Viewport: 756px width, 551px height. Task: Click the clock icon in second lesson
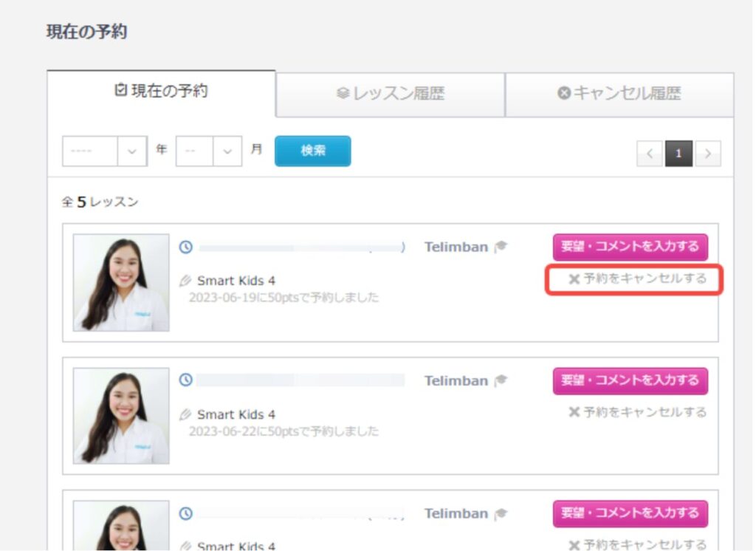click(x=186, y=380)
